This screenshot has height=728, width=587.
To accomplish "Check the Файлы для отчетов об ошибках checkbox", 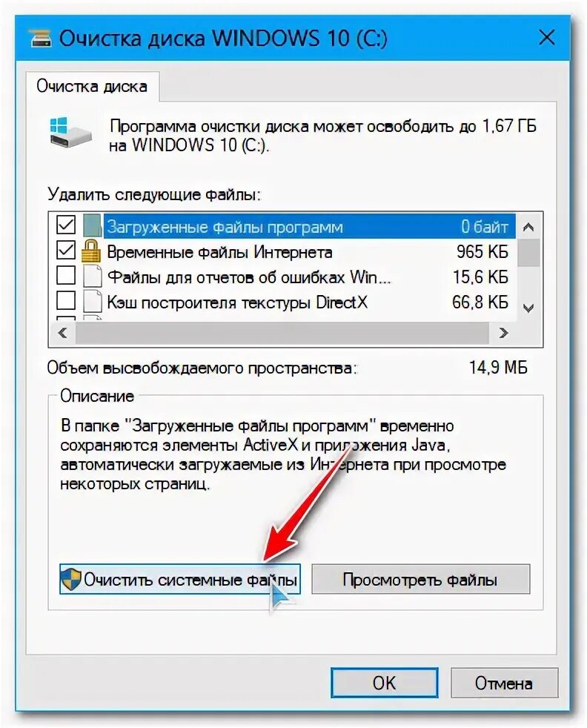I will point(66,275).
